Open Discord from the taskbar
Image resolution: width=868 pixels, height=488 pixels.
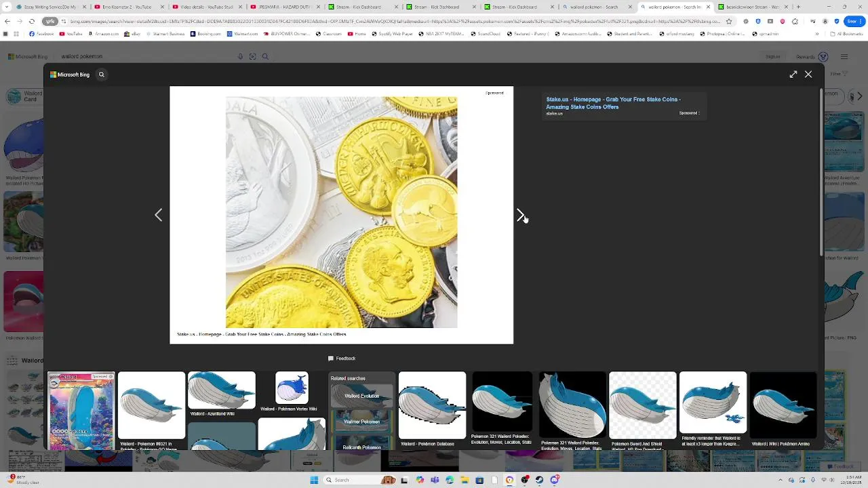(555, 480)
